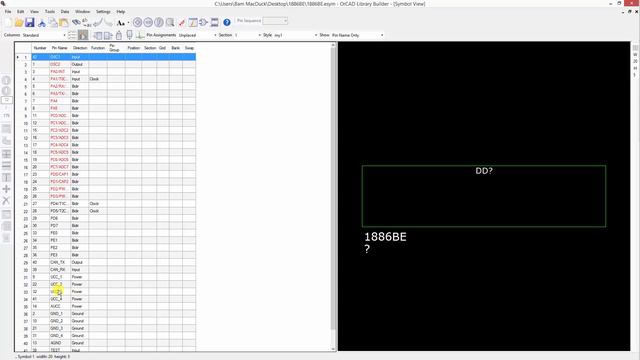
Task: Open the font icon dropdown arrow
Action: [x=128, y=23]
